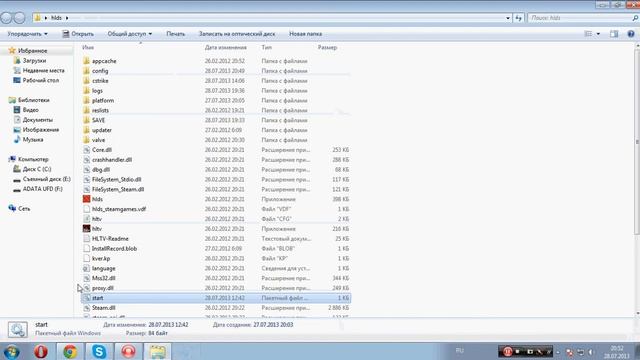The height and width of the screenshot is (360, 640).
Task: Open Opera from the taskbar
Action: pos(41,351)
